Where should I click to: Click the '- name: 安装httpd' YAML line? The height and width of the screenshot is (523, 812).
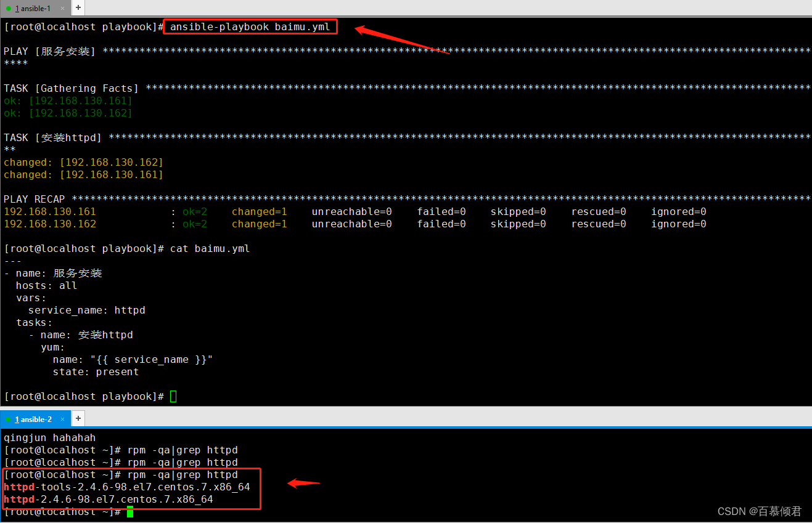pos(81,335)
